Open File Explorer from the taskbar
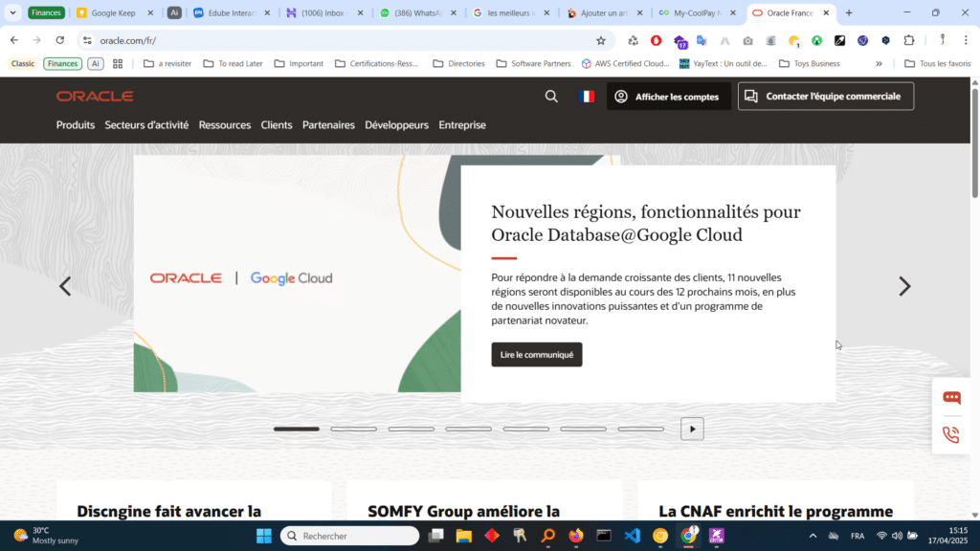 464,536
